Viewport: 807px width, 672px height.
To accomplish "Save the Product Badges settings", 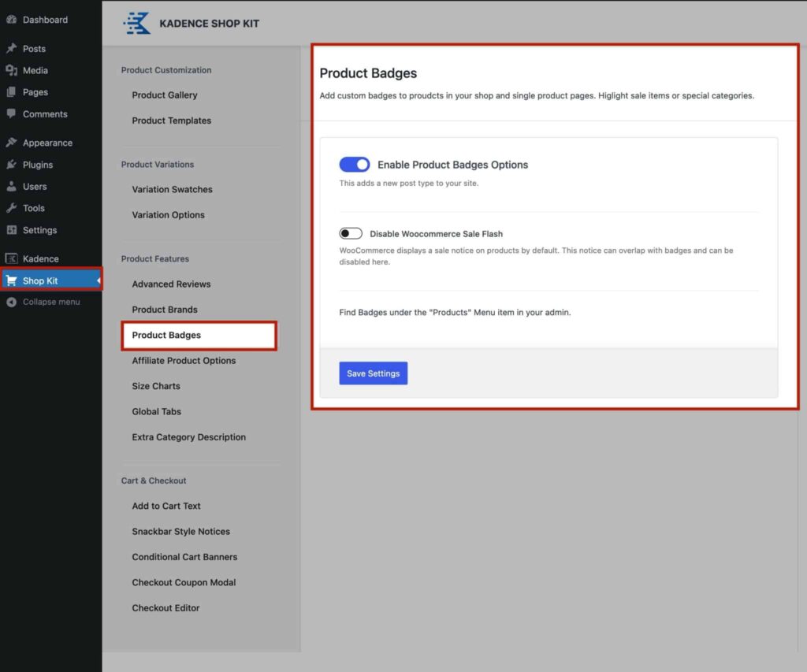I will tap(373, 373).
